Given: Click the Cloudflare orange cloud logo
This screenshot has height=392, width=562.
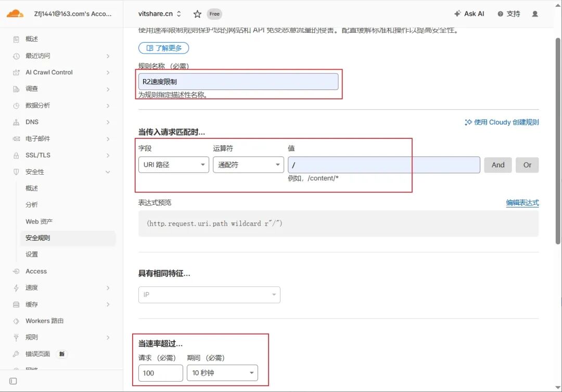Looking at the screenshot, I should click(x=15, y=14).
